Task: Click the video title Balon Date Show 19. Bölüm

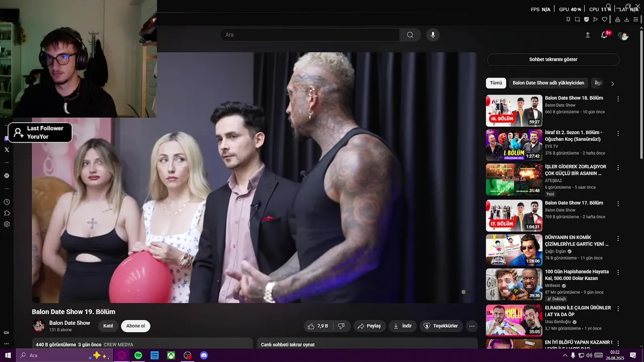Action: pyautogui.click(x=73, y=312)
